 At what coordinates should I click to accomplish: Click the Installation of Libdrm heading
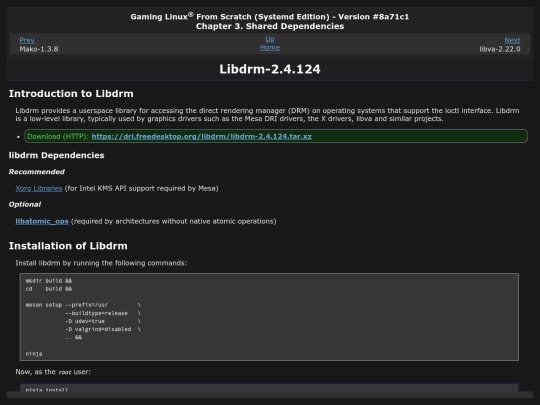(x=68, y=246)
